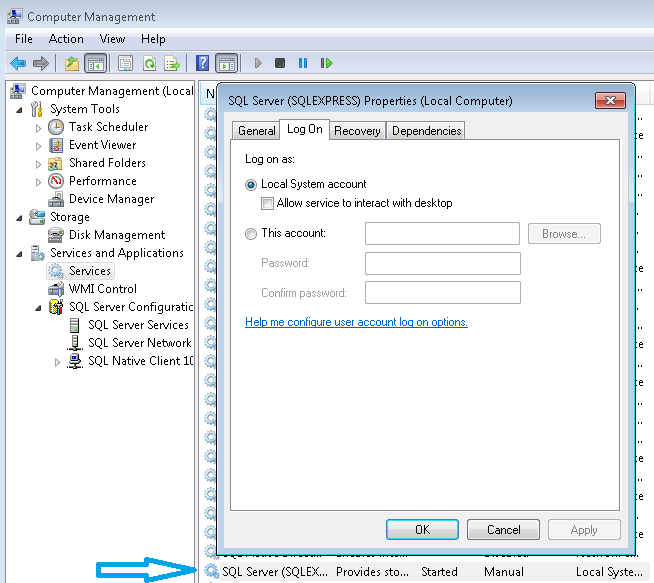This screenshot has height=583, width=654.
Task: Click the Task Scheduler clock icon
Action: [56, 127]
